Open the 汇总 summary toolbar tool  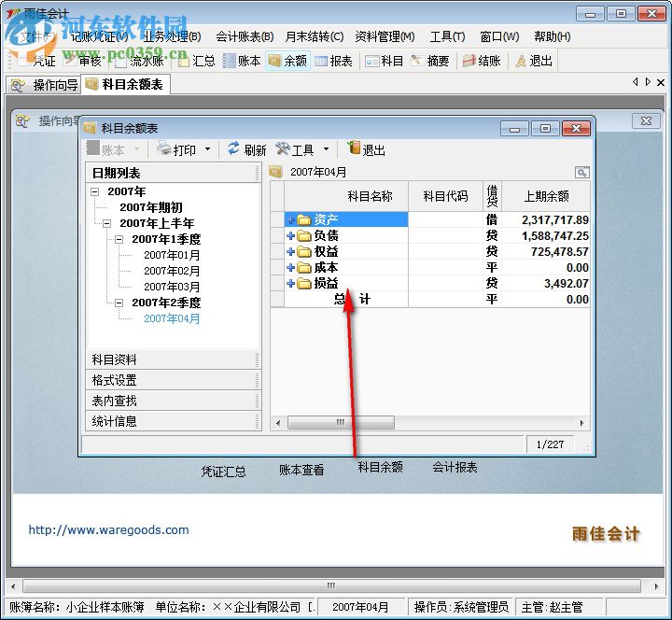pyautogui.click(x=197, y=61)
